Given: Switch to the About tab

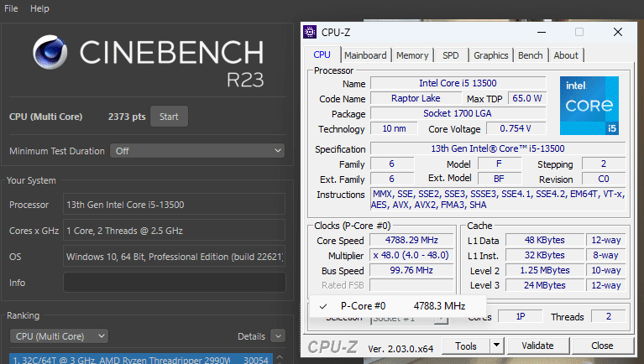Looking at the screenshot, I should coord(566,55).
